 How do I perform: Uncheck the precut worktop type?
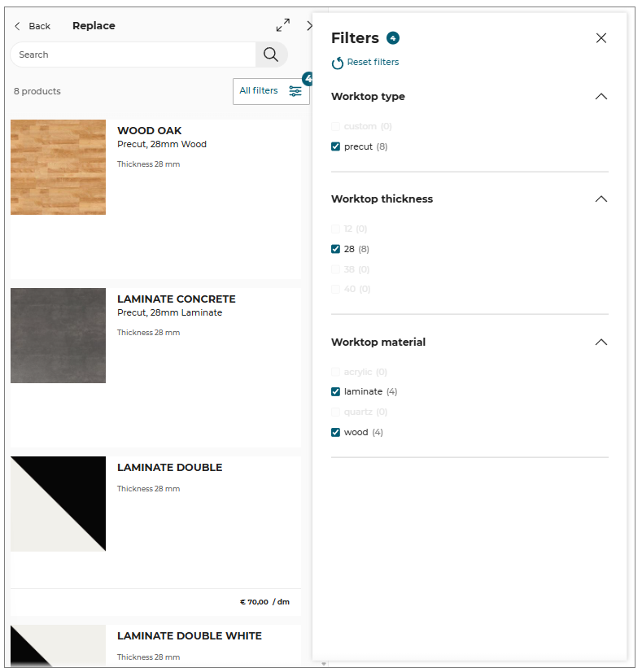pos(335,146)
